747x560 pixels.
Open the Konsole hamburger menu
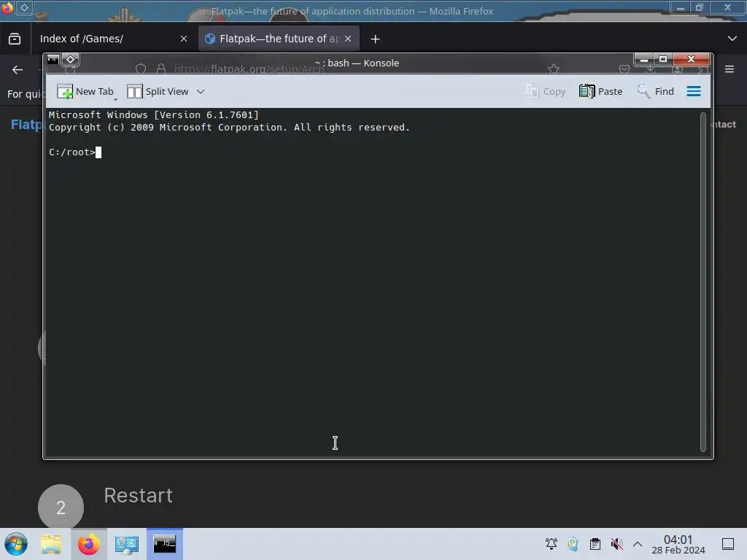[694, 91]
